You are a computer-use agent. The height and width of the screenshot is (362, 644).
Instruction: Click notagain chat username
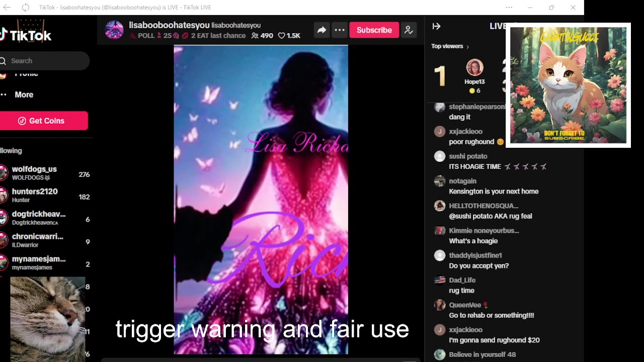pyautogui.click(x=462, y=181)
